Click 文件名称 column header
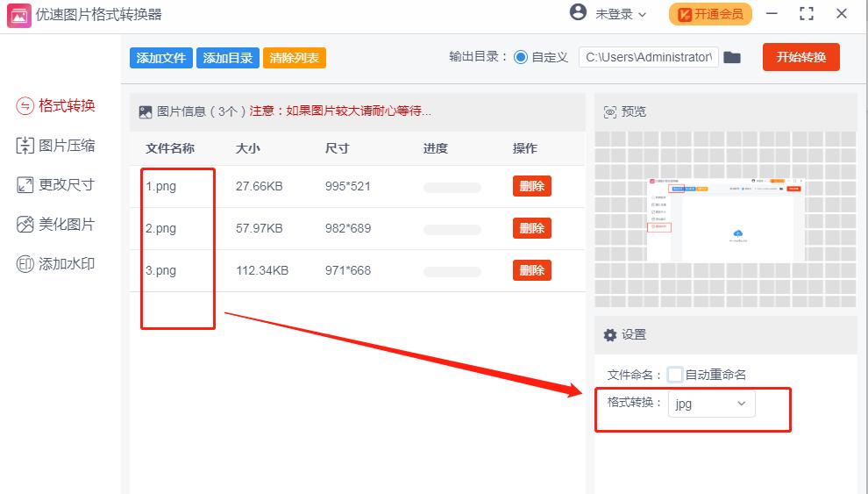 pos(170,148)
